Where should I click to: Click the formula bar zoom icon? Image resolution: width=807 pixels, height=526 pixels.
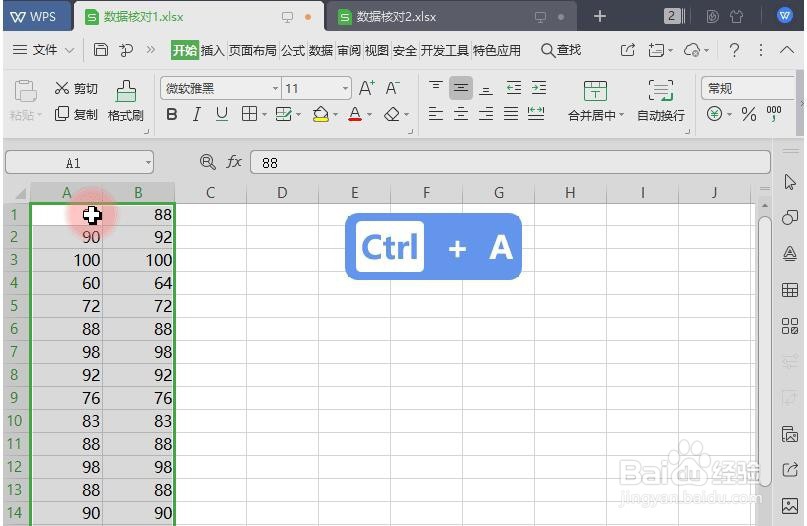[207, 162]
